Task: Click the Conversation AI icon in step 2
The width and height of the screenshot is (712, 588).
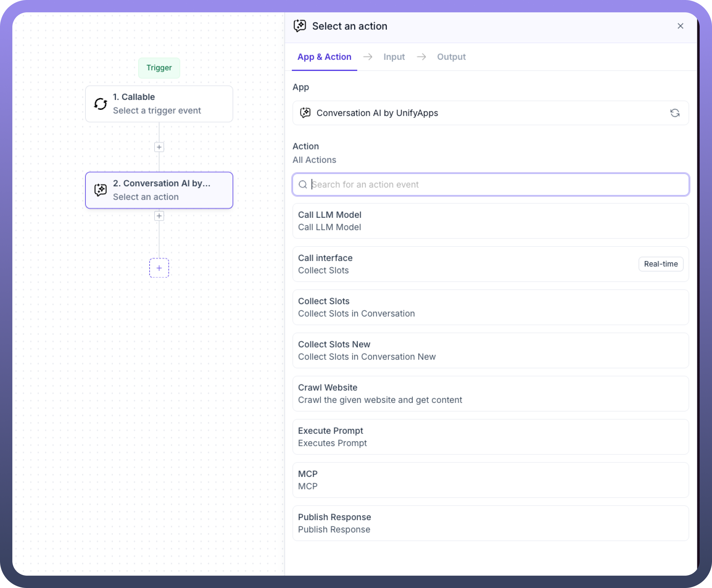Action: coord(101,190)
